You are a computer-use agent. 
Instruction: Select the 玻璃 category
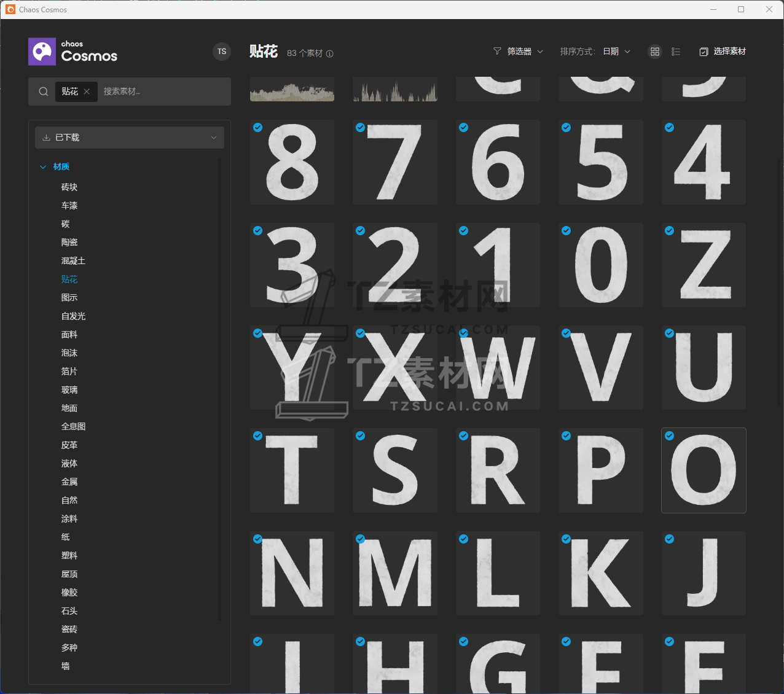tap(69, 390)
